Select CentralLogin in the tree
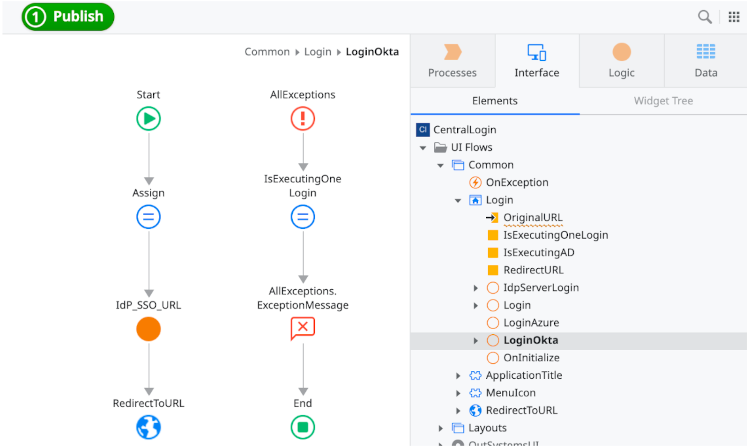750x447 pixels. tap(464, 130)
